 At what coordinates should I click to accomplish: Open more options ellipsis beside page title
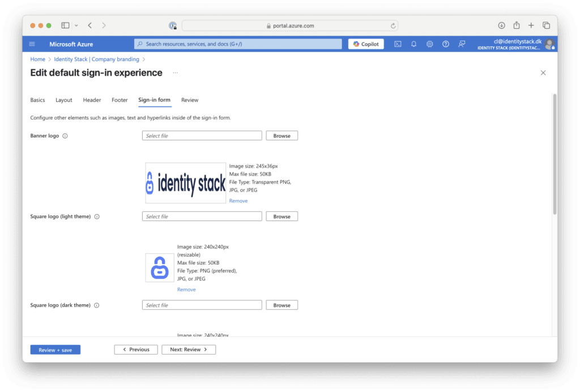click(x=176, y=73)
